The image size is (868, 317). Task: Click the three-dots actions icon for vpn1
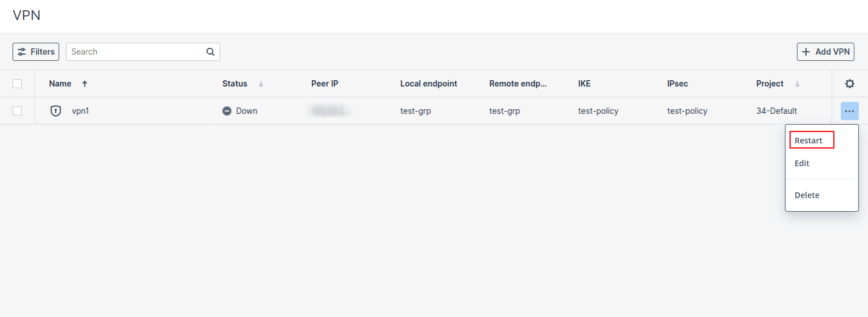click(849, 111)
